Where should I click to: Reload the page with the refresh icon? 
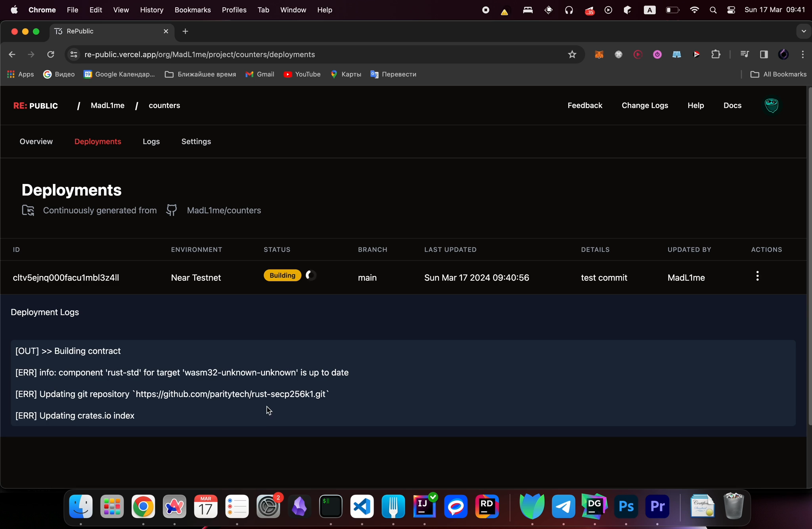pyautogui.click(x=50, y=54)
